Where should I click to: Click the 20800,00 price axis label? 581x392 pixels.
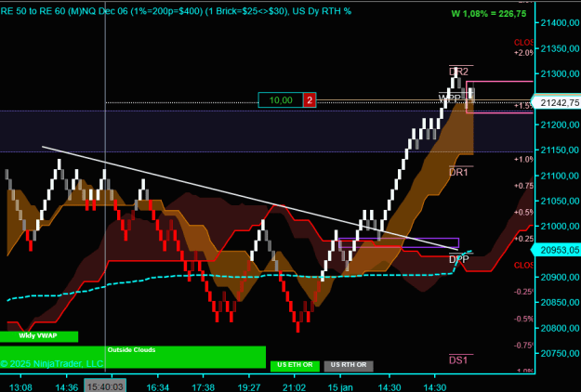(x=560, y=328)
